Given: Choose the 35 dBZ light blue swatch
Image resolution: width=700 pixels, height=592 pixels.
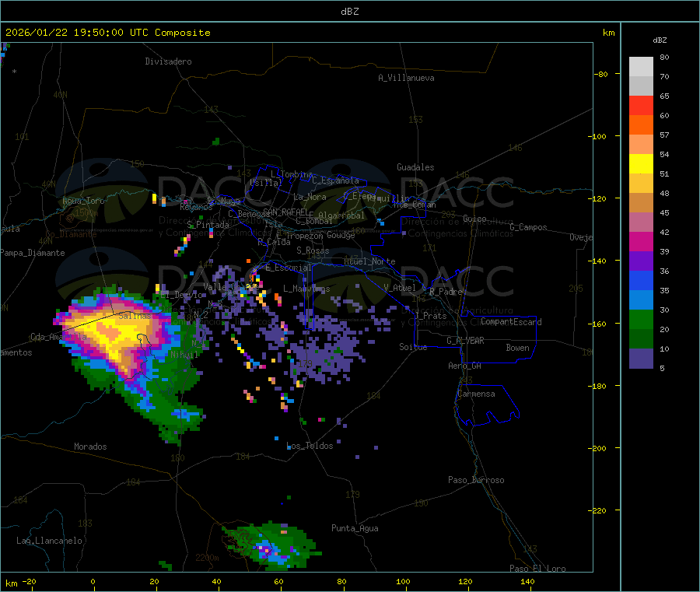Looking at the screenshot, I should click(641, 300).
